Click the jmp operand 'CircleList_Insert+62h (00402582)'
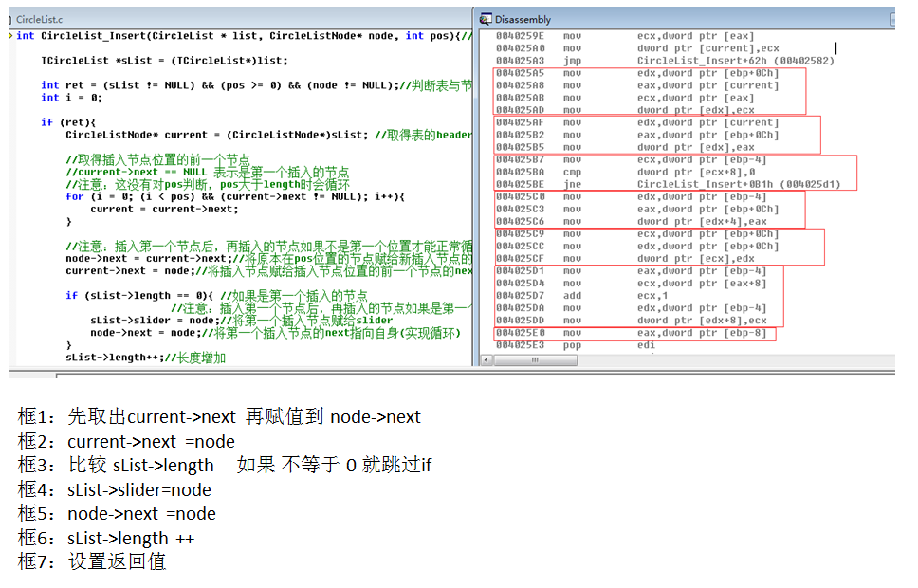 coord(735,61)
